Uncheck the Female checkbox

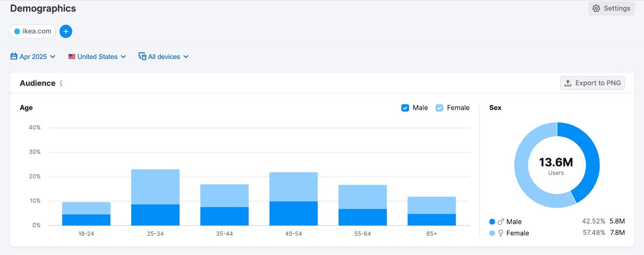click(x=439, y=108)
